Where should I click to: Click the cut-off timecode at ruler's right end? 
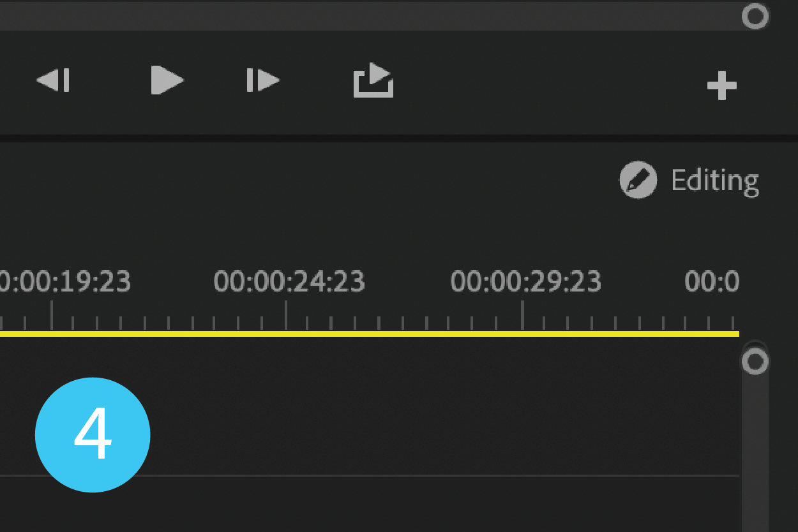click(712, 281)
